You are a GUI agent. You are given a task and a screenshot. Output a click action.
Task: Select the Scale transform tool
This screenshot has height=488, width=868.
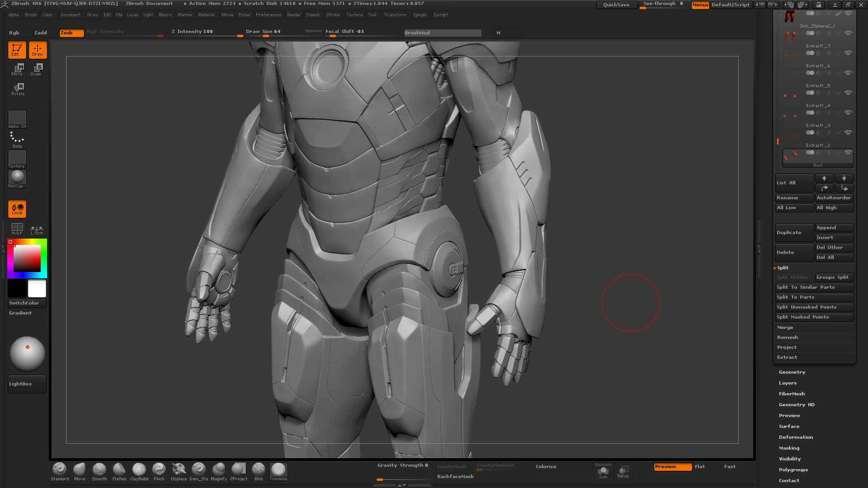click(x=37, y=69)
